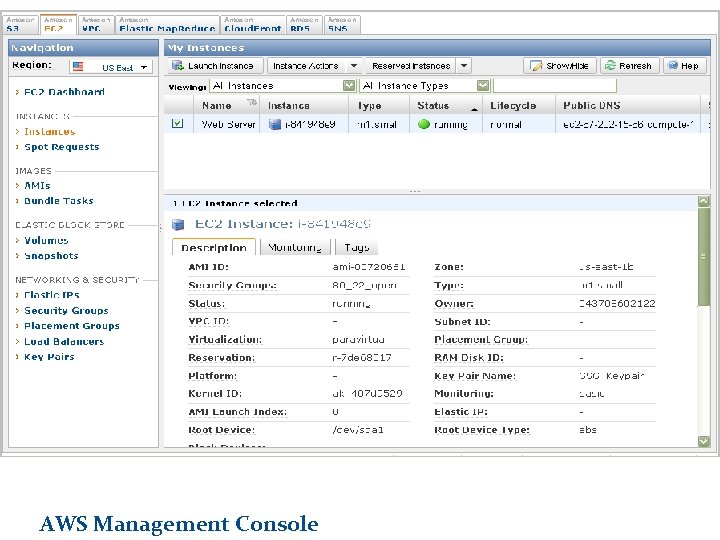This screenshot has height=540, width=720.
Task: Open Bundle Tasks page
Action: pos(59,201)
